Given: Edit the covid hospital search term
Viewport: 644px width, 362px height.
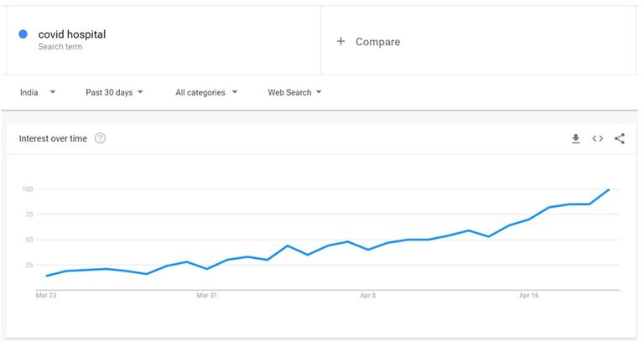Looking at the screenshot, I should point(72,34).
